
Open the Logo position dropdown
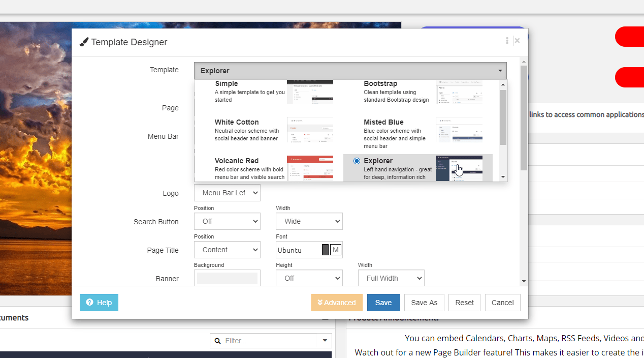click(227, 193)
